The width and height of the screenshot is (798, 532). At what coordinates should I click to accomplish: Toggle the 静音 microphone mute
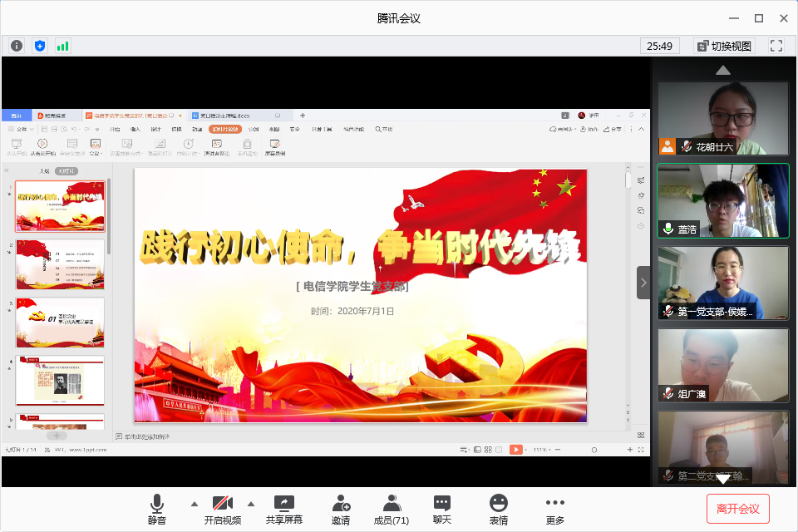(x=157, y=509)
